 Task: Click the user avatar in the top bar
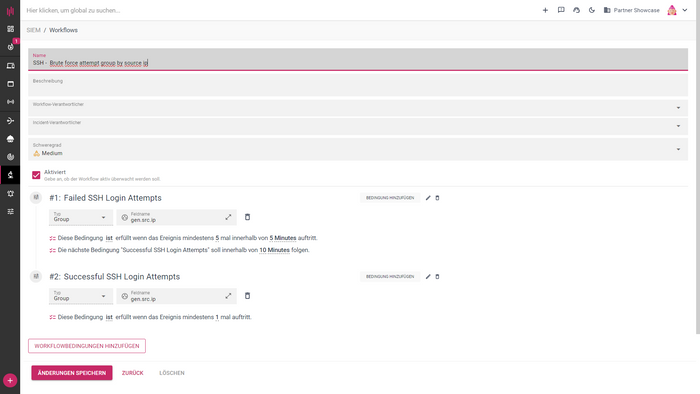click(x=672, y=10)
